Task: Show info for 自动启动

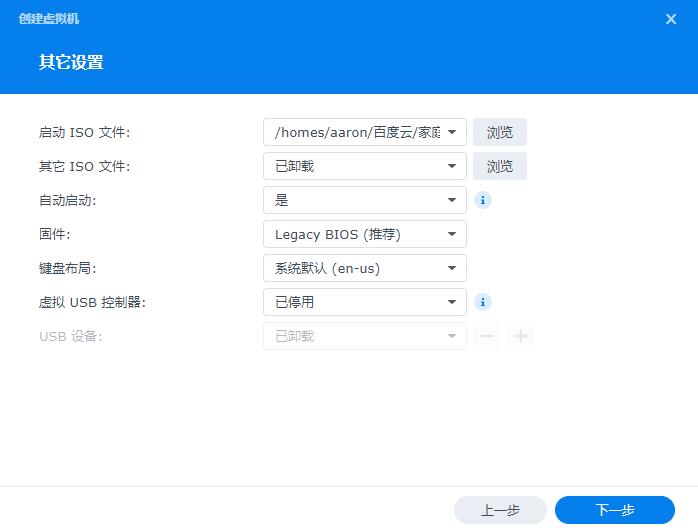Action: pyautogui.click(x=483, y=200)
